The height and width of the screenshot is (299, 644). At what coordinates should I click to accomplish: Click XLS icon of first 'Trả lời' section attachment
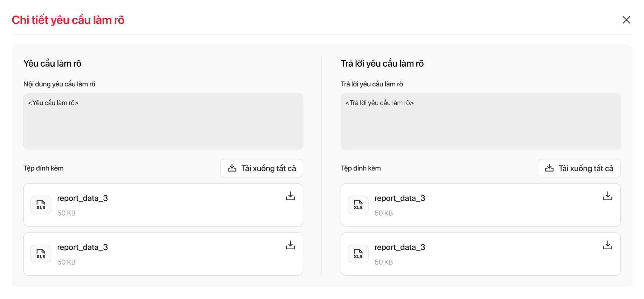click(358, 205)
